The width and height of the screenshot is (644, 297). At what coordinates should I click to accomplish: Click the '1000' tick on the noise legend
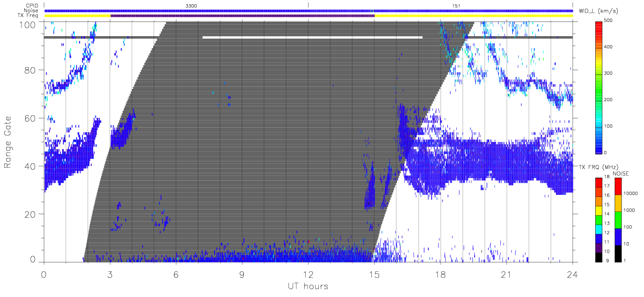click(629, 210)
